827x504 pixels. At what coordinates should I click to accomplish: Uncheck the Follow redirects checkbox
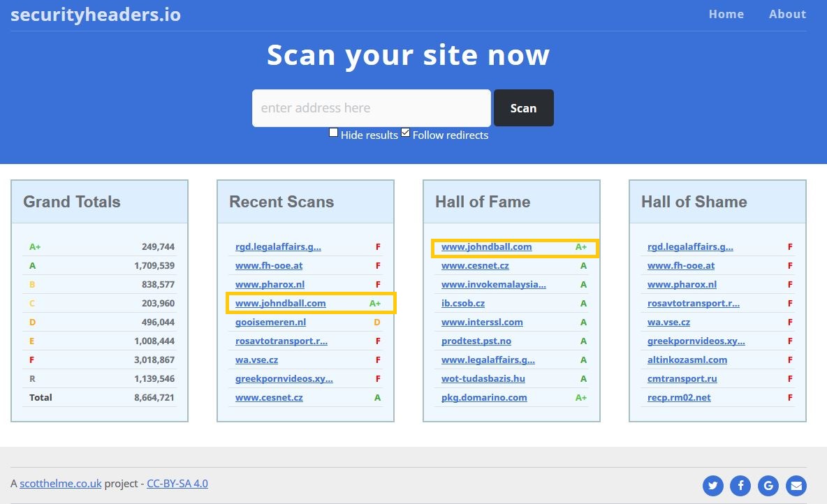click(x=405, y=133)
